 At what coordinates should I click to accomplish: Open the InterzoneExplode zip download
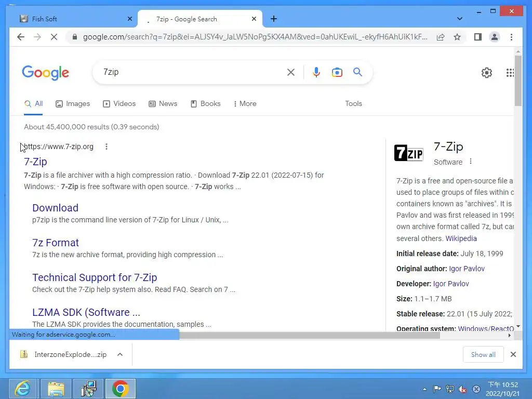click(64, 354)
